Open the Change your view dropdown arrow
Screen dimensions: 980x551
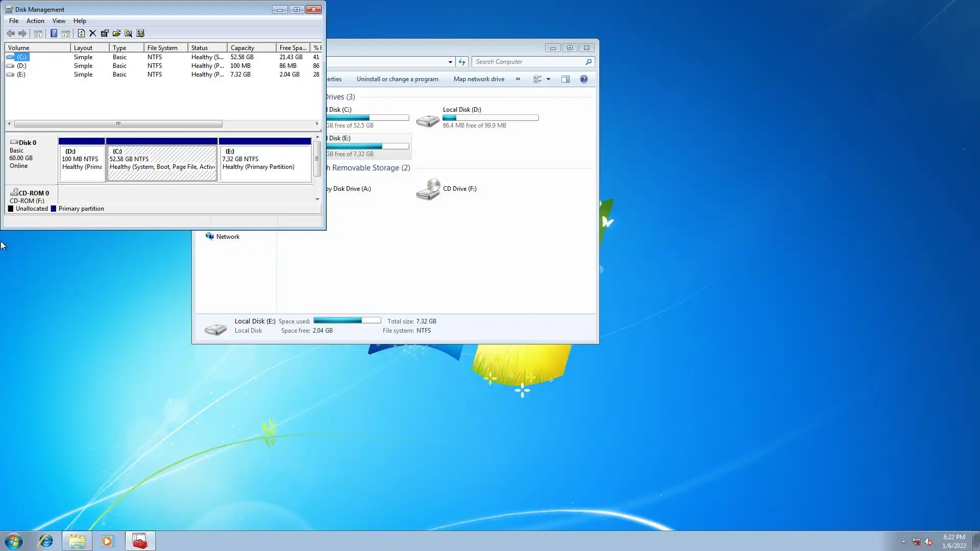(x=548, y=79)
